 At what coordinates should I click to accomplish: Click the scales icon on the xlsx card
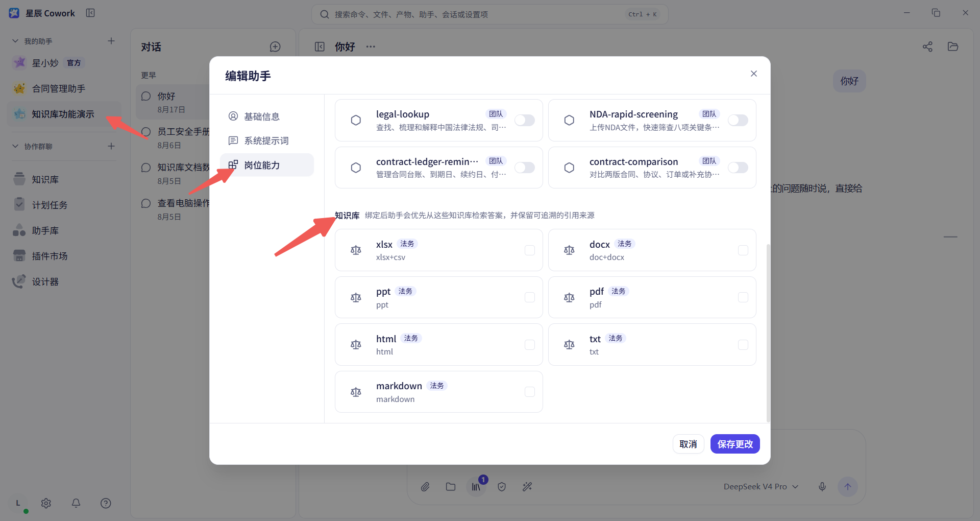pos(356,250)
